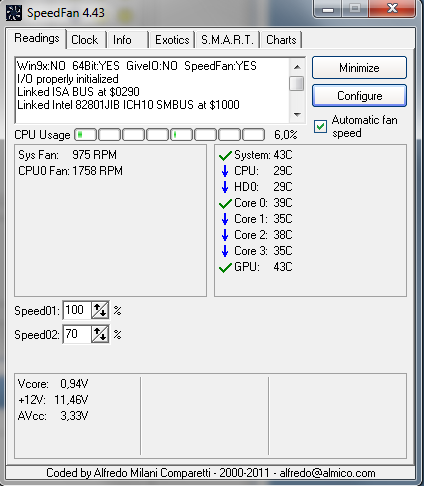424x486 pixels.
Task: Click the "Linked ISA BUS at $0290" log line
Action: tap(78, 92)
